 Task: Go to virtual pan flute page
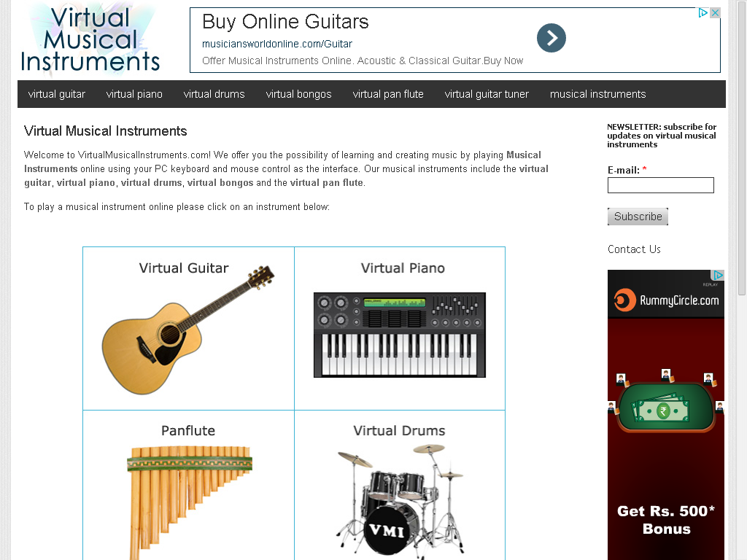388,94
